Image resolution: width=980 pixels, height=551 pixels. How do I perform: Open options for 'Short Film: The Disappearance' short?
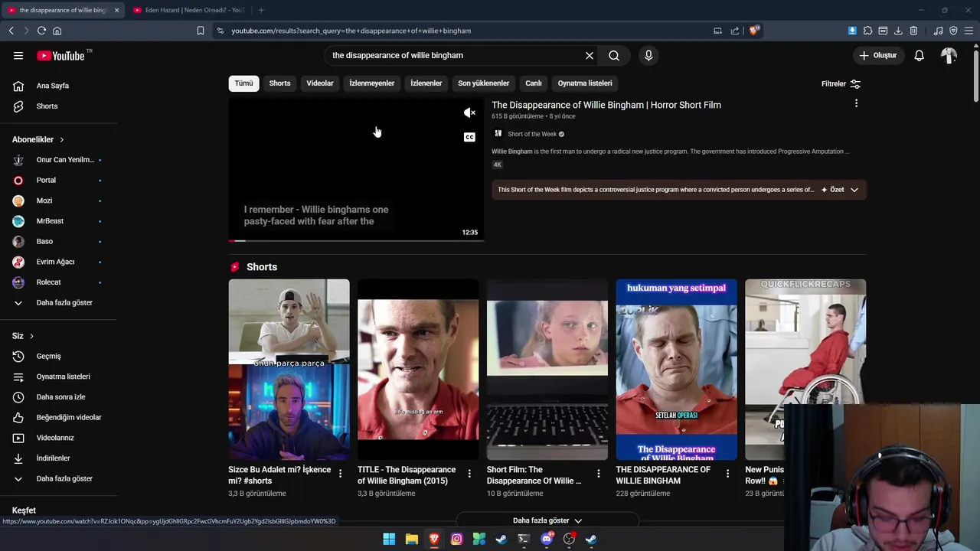point(599,474)
